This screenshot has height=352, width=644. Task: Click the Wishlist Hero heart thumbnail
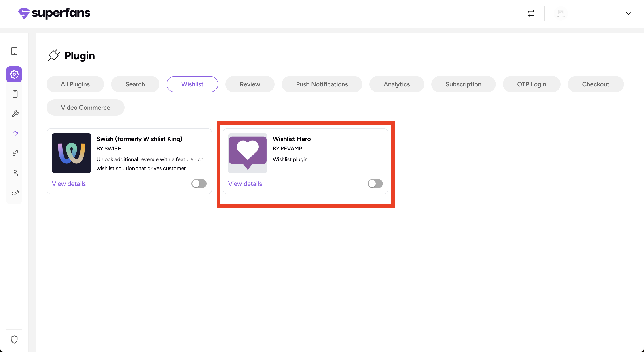pos(248,153)
